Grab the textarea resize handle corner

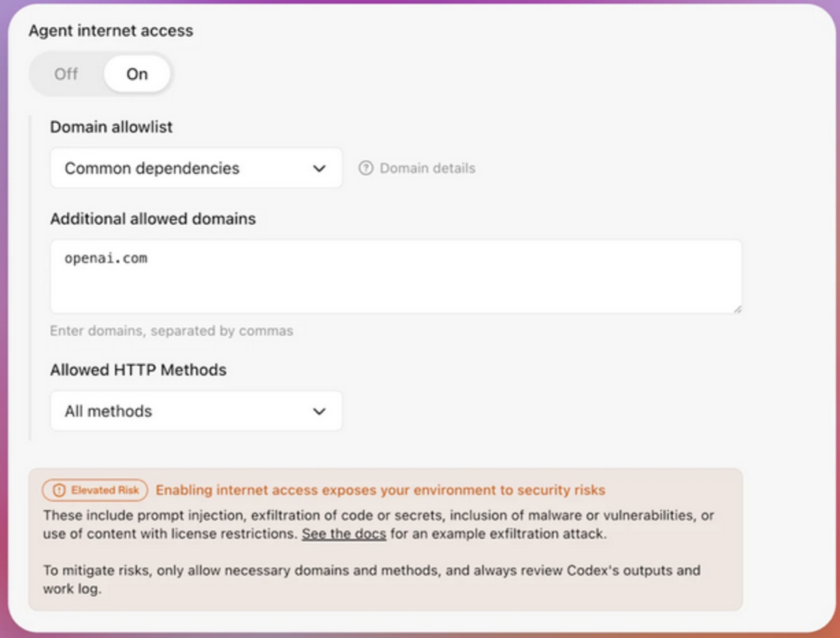738,309
